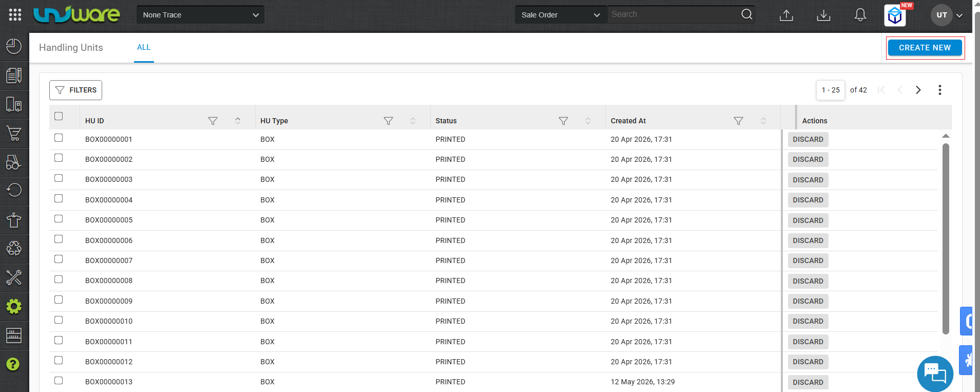Open the shirt sidebar icon

tap(14, 220)
